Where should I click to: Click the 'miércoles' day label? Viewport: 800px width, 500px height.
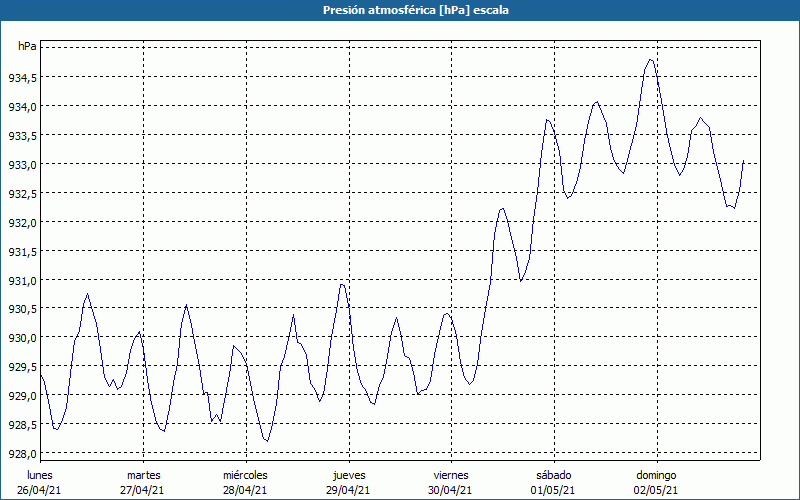click(x=245, y=476)
